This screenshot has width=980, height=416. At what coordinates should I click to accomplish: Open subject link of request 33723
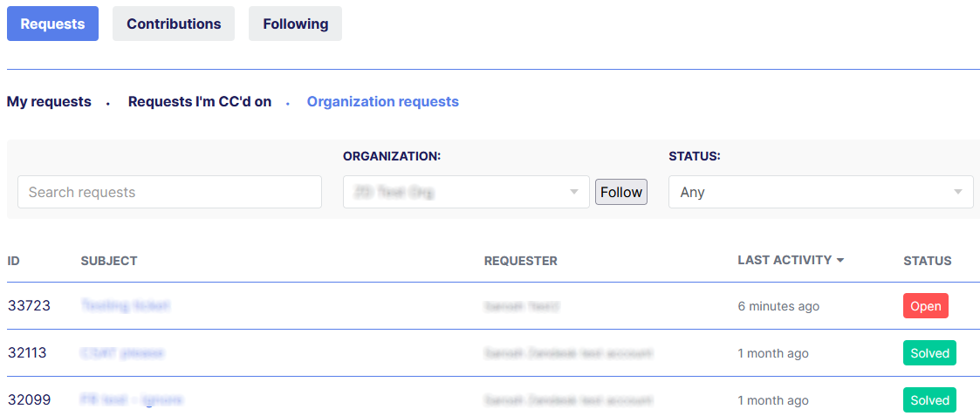(125, 305)
